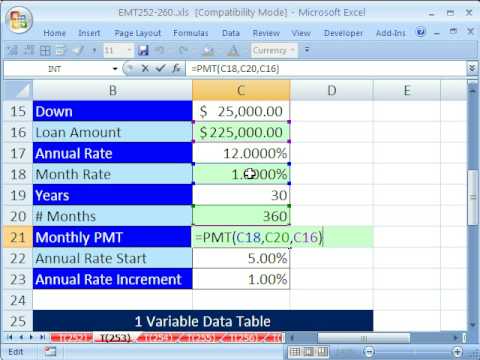The width and height of the screenshot is (480, 360).
Task: Click the '# Months' label cell
Action: [x=113, y=216]
